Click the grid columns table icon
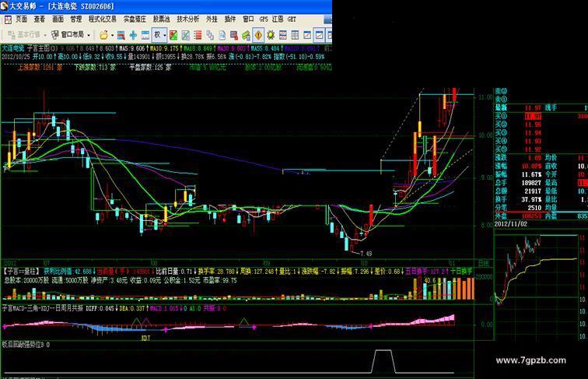Viewport: 588px width, 379px height. click(295, 35)
